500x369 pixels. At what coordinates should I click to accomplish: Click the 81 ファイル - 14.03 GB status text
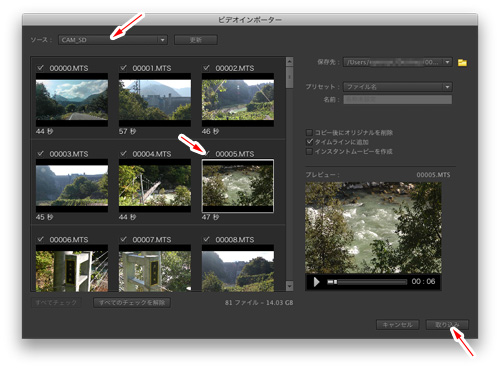[x=259, y=303]
